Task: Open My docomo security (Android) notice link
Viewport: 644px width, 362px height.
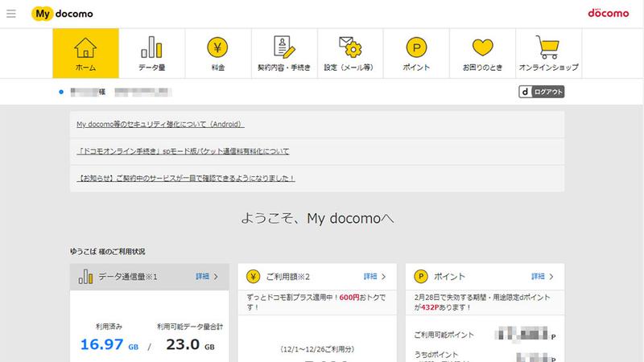Action: tap(160, 125)
